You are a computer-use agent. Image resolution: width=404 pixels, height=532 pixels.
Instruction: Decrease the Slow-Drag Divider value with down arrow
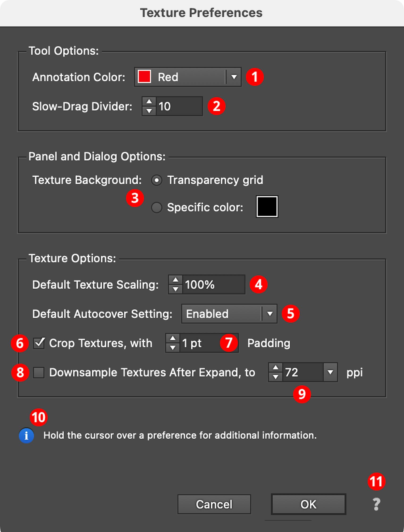pyautogui.click(x=149, y=111)
